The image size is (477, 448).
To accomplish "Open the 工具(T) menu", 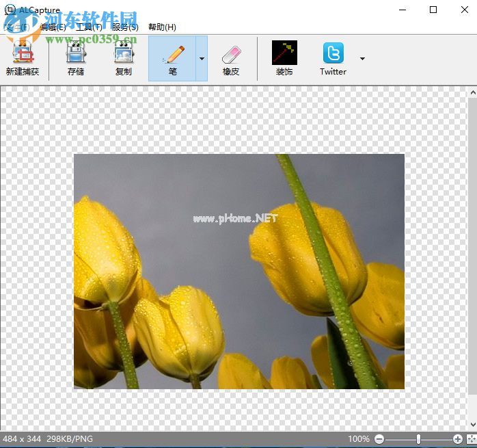I will (89, 27).
